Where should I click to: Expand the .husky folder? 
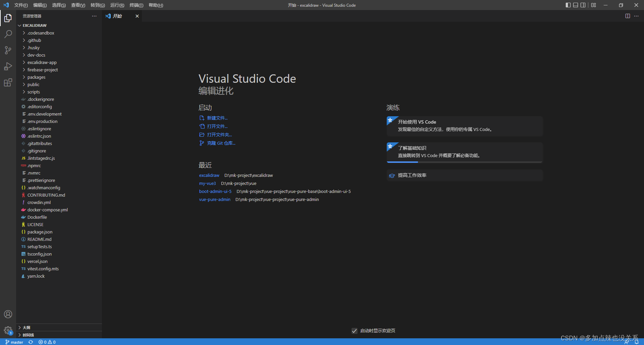59,48
